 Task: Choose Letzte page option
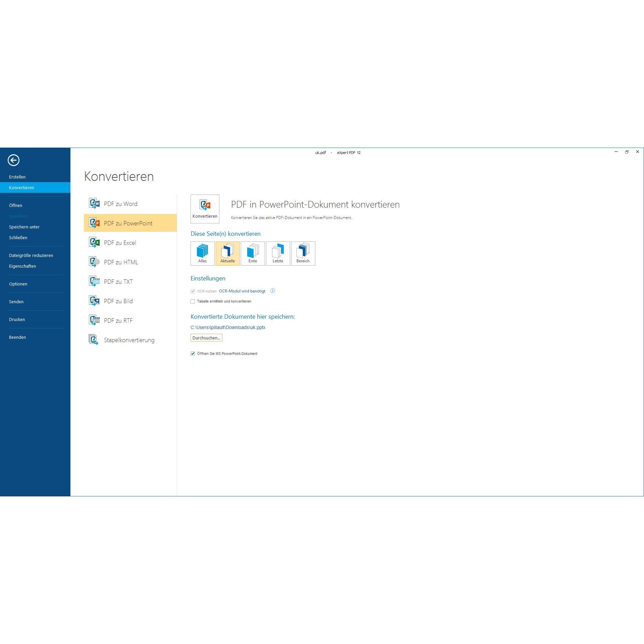[278, 254]
